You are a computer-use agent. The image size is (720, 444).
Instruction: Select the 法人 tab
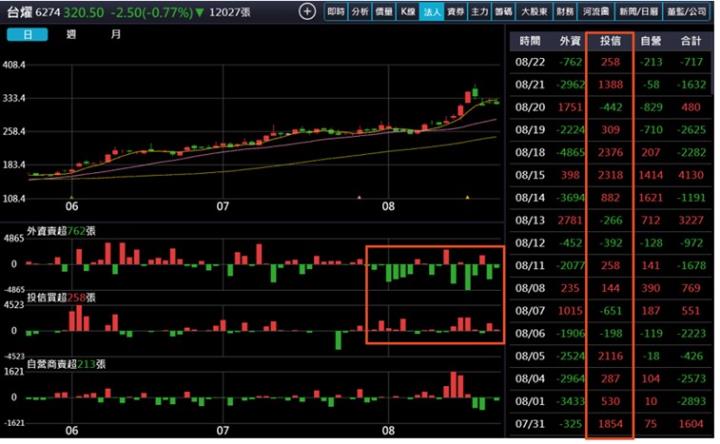tap(432, 12)
